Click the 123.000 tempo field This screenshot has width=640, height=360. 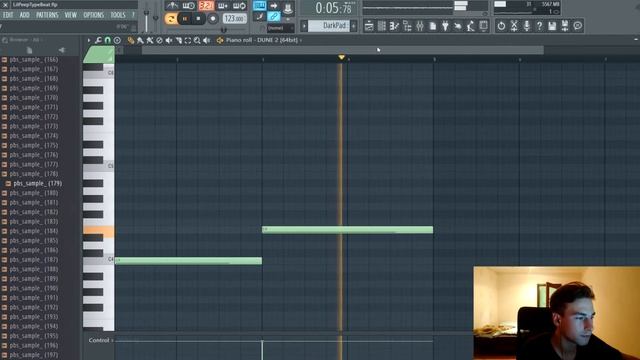[x=235, y=18]
